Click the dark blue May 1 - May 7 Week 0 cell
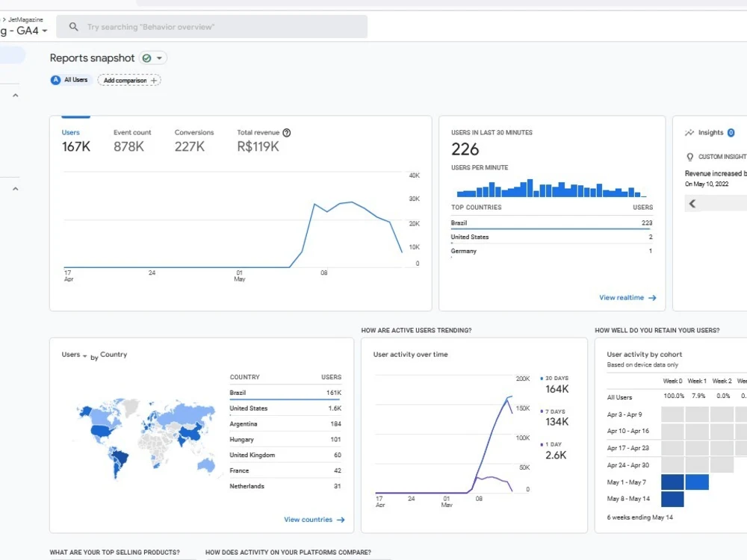Image resolution: width=747 pixels, height=560 pixels. pos(672,482)
